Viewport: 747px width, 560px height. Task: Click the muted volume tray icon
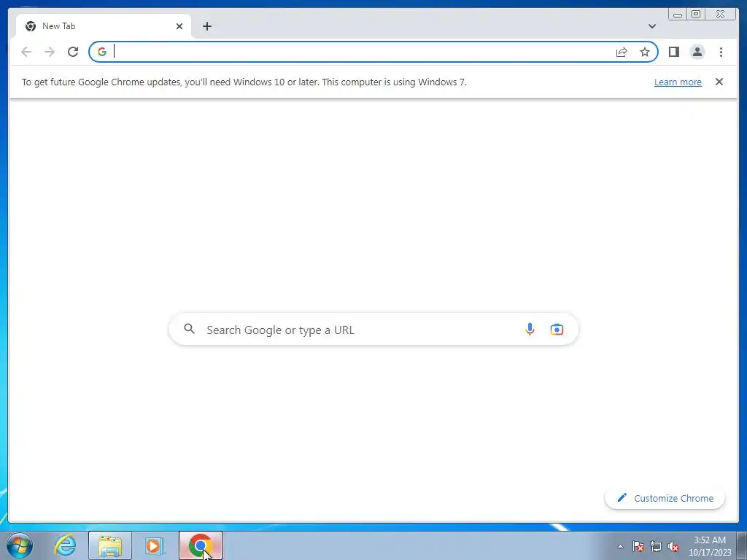pos(673,546)
